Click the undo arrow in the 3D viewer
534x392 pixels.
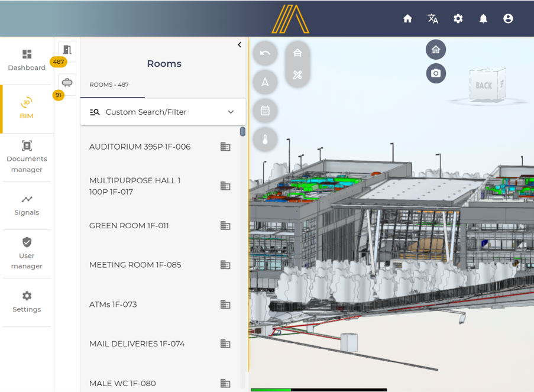point(265,53)
